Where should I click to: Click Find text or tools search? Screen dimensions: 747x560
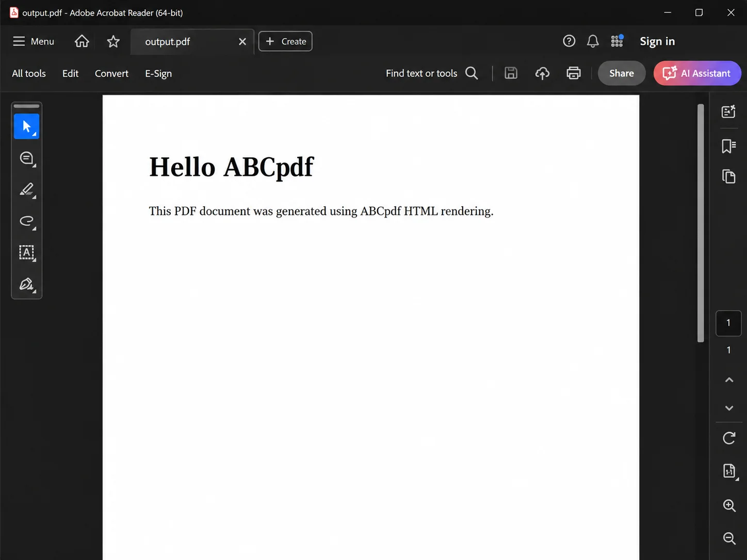pos(421,73)
